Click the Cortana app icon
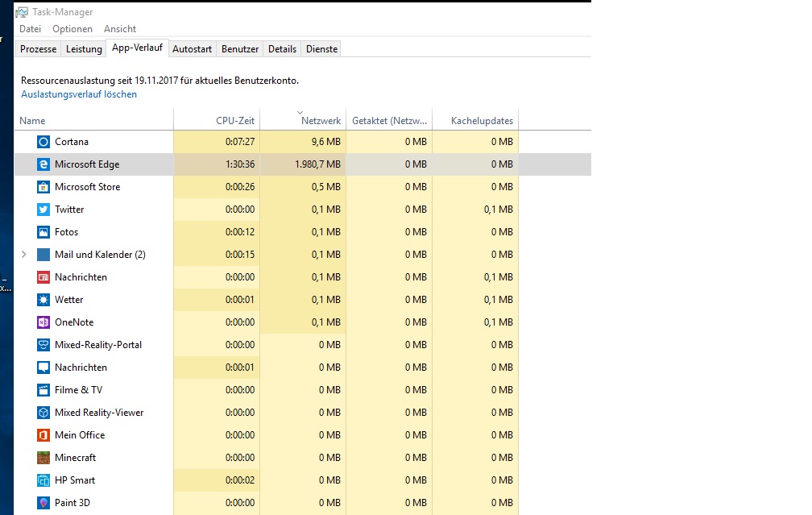Screen dimensions: 812x515 [x=43, y=142]
